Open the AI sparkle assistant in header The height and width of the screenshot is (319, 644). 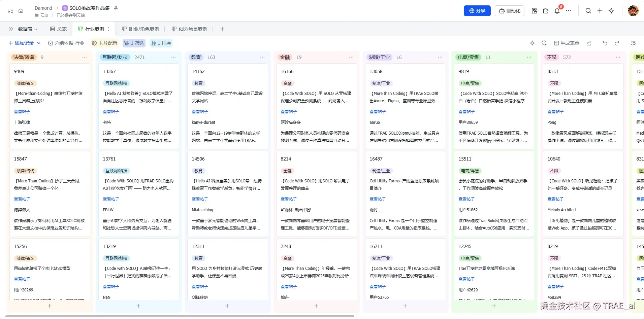(x=611, y=11)
